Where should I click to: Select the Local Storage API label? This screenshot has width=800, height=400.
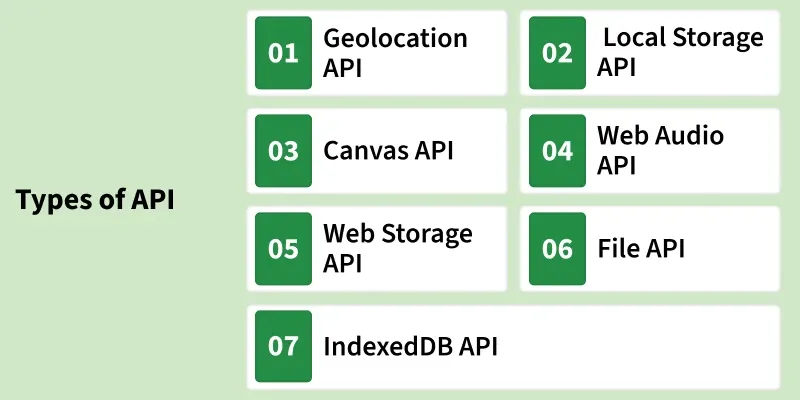(680, 52)
